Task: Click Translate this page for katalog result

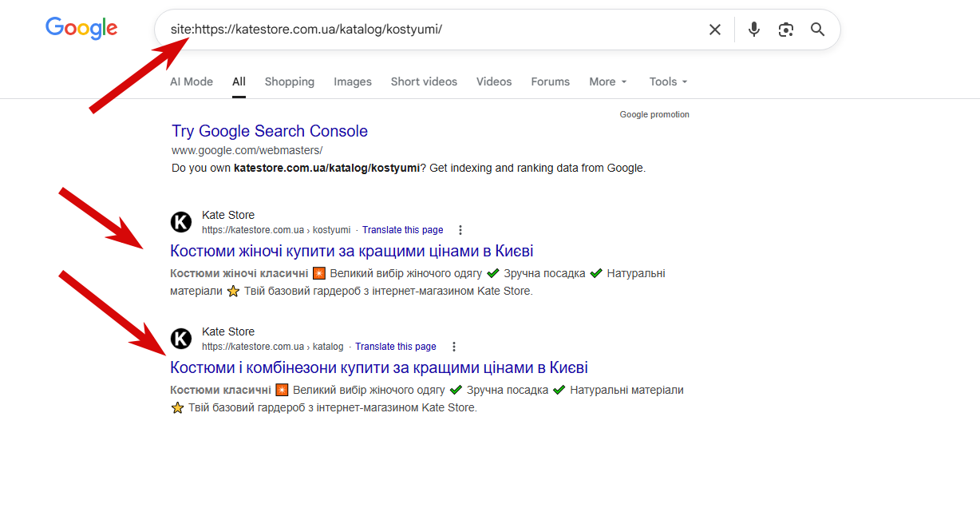Action: (x=396, y=347)
